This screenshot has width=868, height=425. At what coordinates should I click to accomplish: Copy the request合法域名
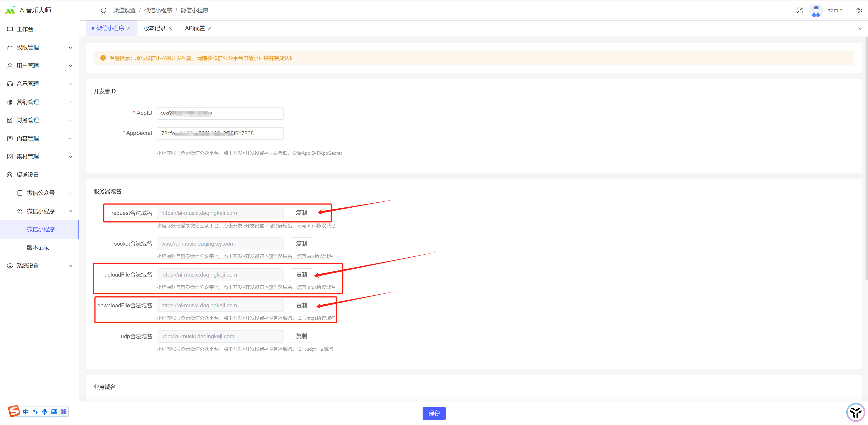[x=302, y=213]
